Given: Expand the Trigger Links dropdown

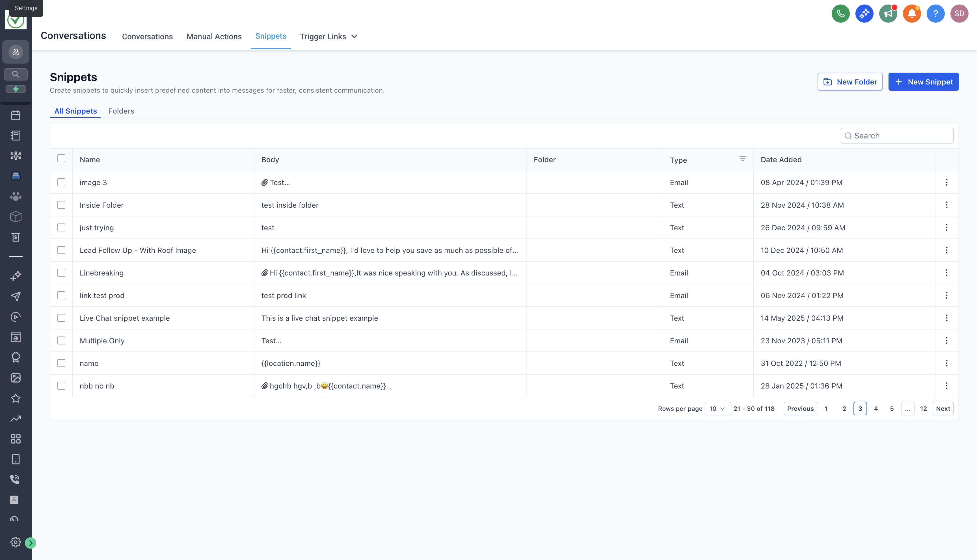Looking at the screenshot, I should (328, 36).
